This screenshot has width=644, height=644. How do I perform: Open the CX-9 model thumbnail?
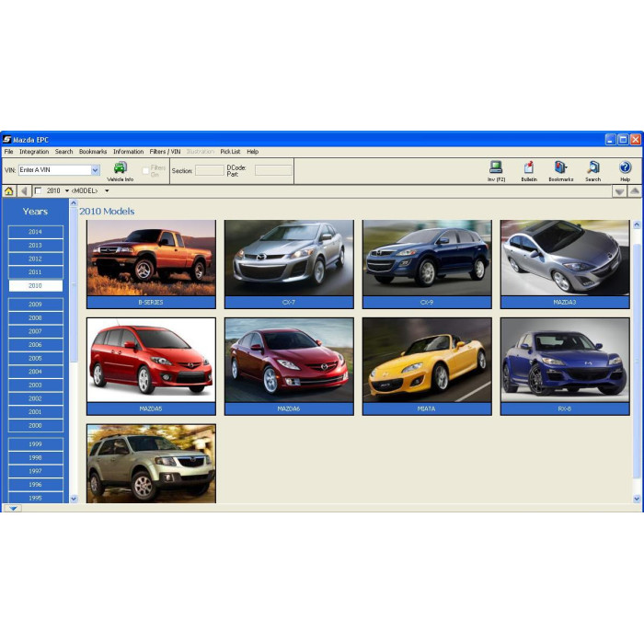[x=427, y=264]
